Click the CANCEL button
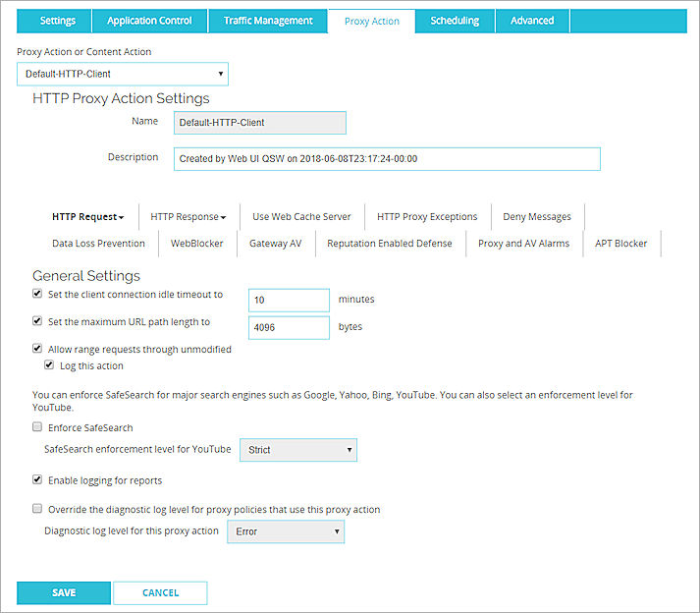The image size is (700, 613). coord(160,593)
